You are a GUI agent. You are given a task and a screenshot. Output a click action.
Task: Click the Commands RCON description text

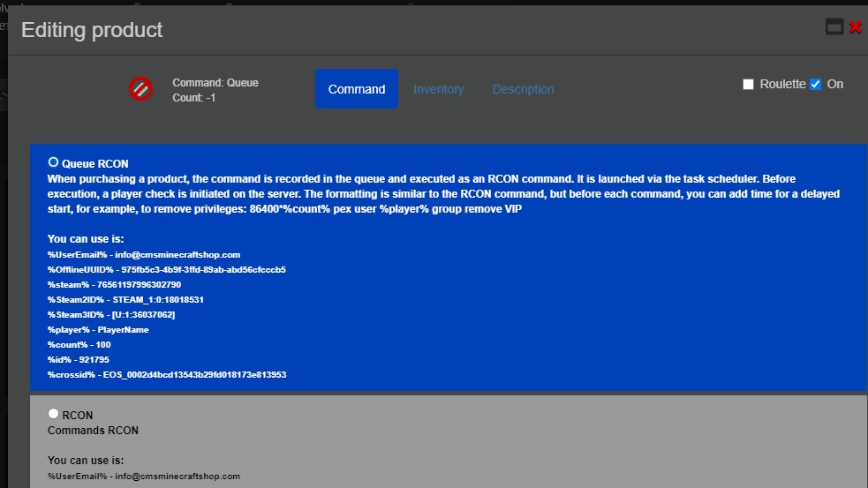click(x=93, y=431)
